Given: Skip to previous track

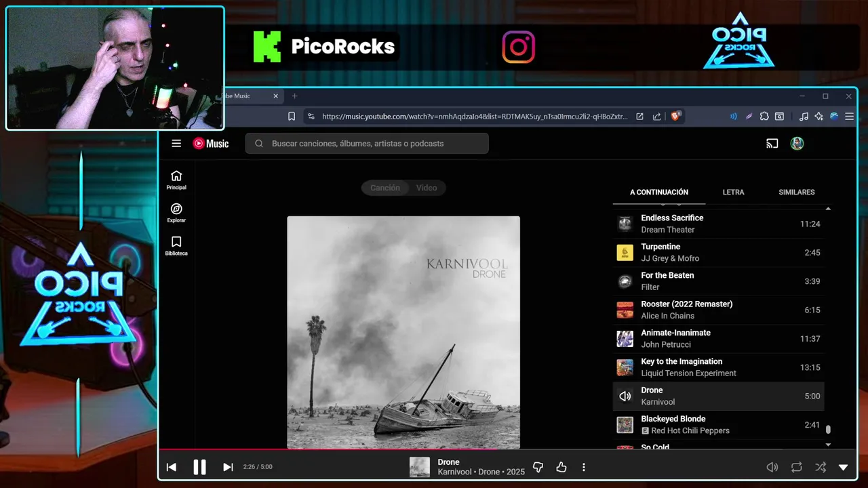Looking at the screenshot, I should click(x=172, y=467).
